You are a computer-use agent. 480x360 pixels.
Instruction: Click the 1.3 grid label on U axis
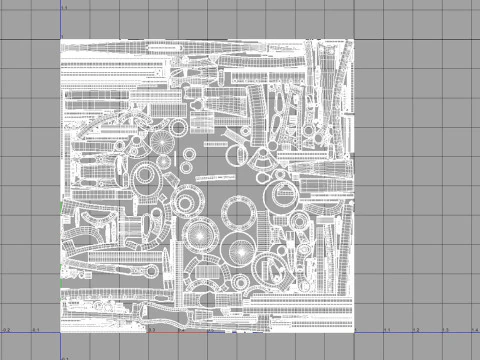(x=445, y=330)
